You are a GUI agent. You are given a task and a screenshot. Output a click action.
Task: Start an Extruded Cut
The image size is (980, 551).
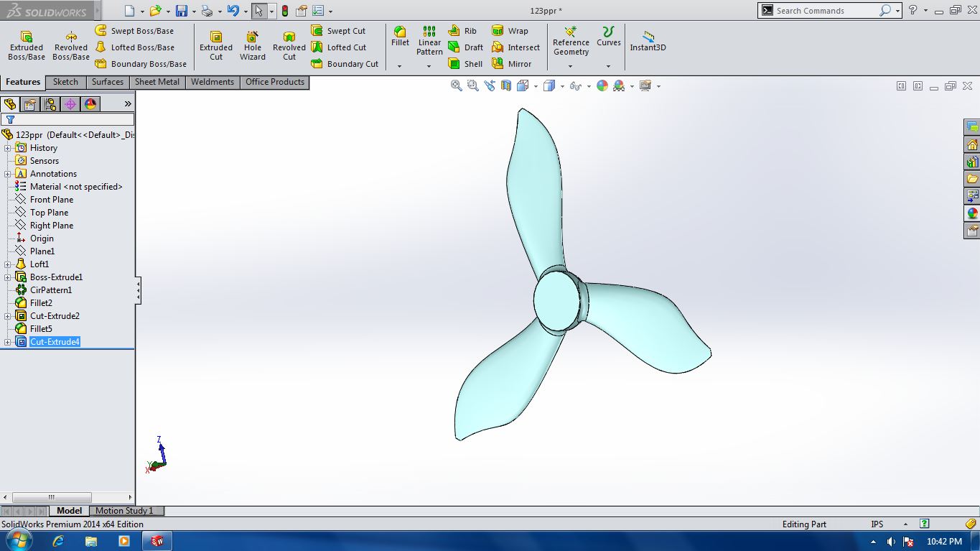point(216,46)
